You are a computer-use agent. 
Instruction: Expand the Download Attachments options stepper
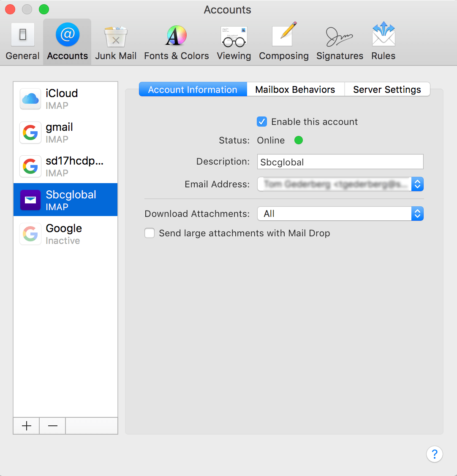417,214
